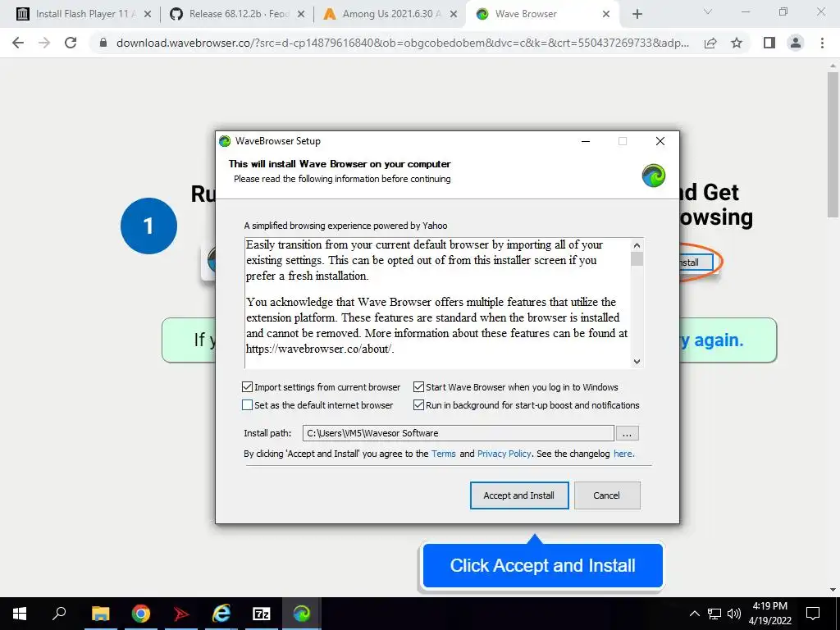The height and width of the screenshot is (630, 840).
Task: Bookmark this page with star icon
Action: pos(737,43)
